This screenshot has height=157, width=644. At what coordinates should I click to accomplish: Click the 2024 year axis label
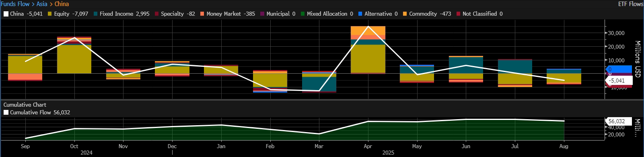click(x=86, y=153)
